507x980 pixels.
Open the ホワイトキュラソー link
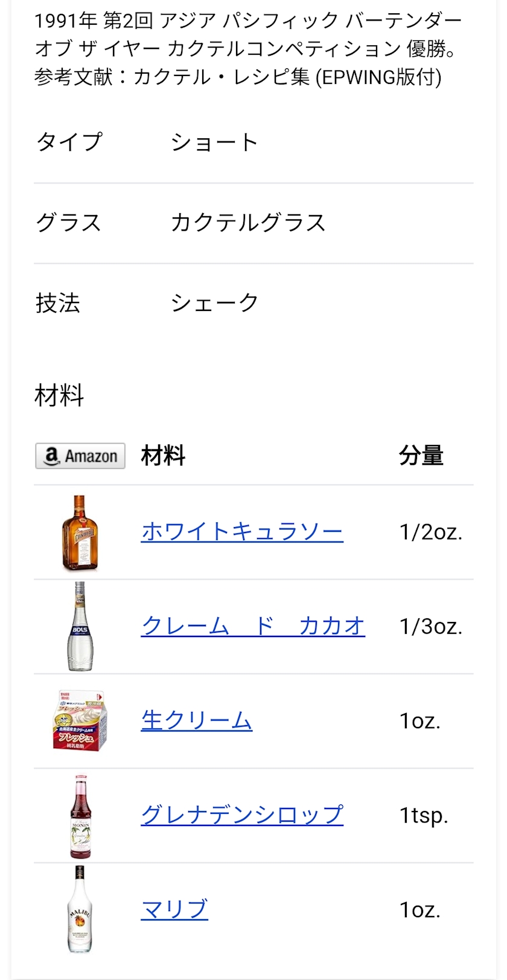tap(242, 532)
